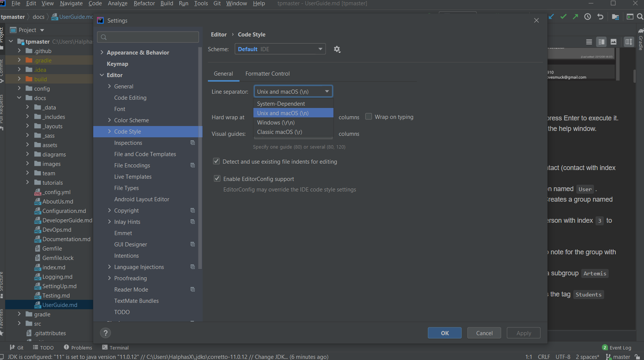Click the project-level icon beside Copyright
This screenshot has height=360, width=644.
192,210
